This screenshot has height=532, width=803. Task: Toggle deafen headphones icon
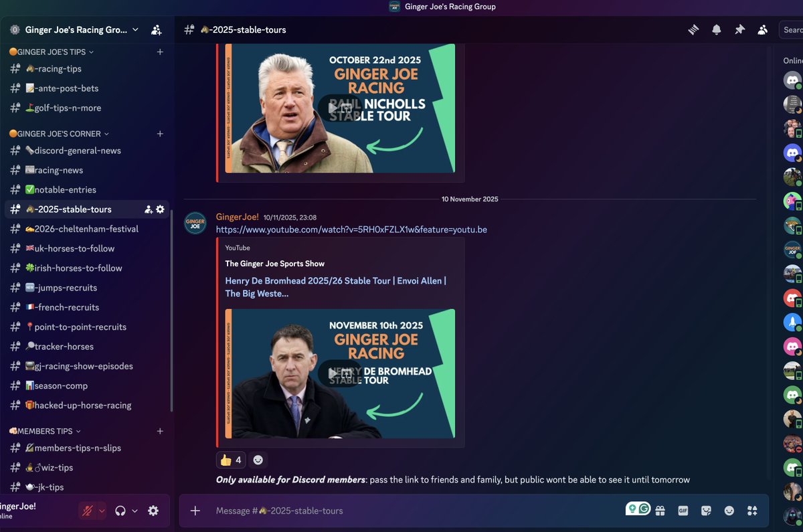(x=120, y=511)
